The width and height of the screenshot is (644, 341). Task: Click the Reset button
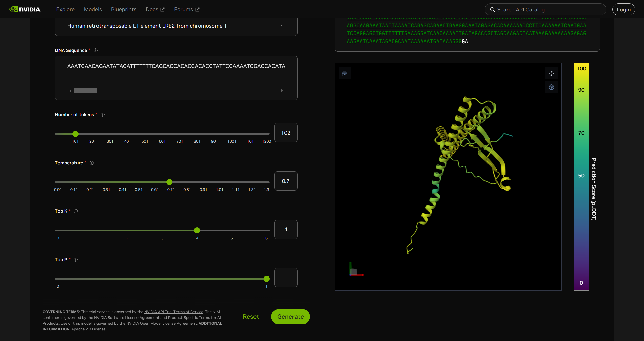point(251,317)
